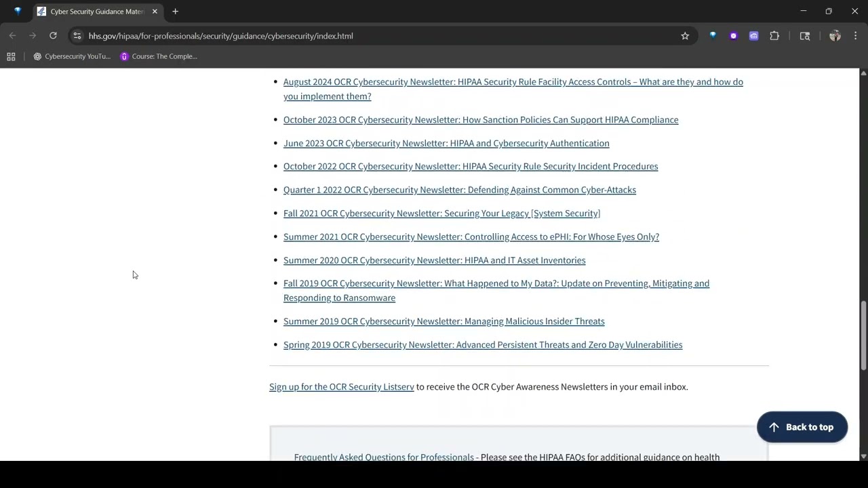Open site information icon in address bar

[77, 36]
